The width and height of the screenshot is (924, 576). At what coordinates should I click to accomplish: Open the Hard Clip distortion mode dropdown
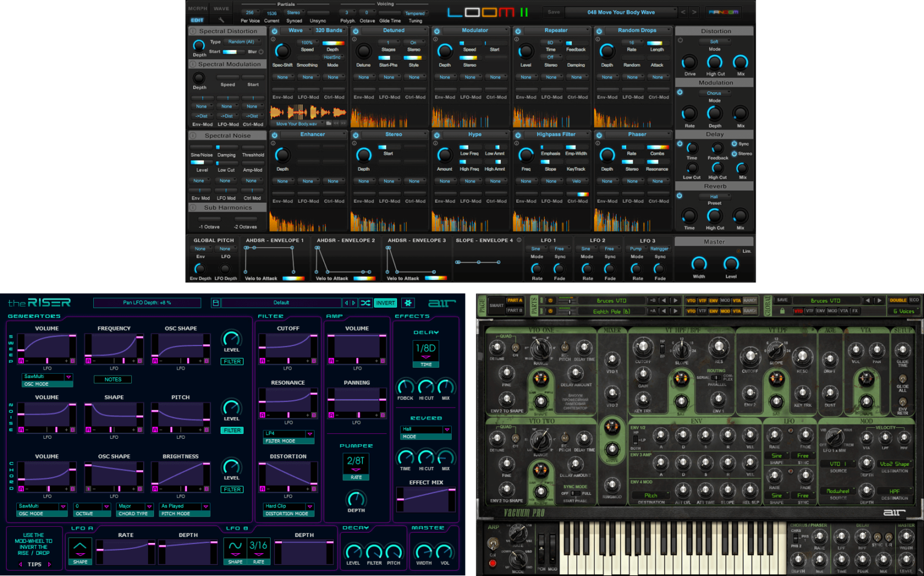point(289,506)
